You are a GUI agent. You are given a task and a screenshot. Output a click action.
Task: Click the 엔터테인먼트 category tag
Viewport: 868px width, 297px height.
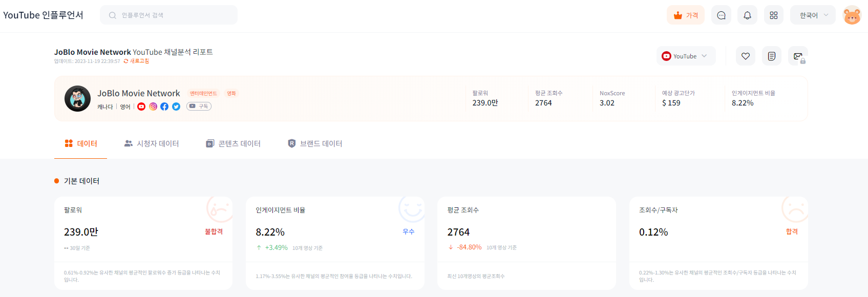tap(203, 94)
